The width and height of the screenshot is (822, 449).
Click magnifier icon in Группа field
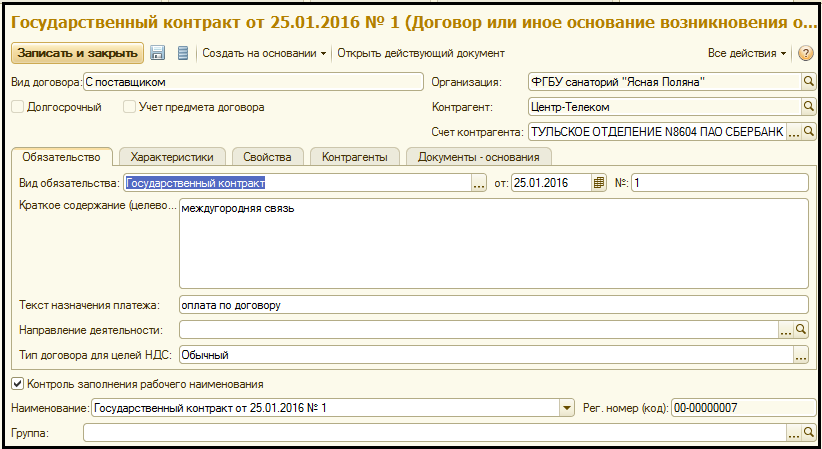[809, 433]
